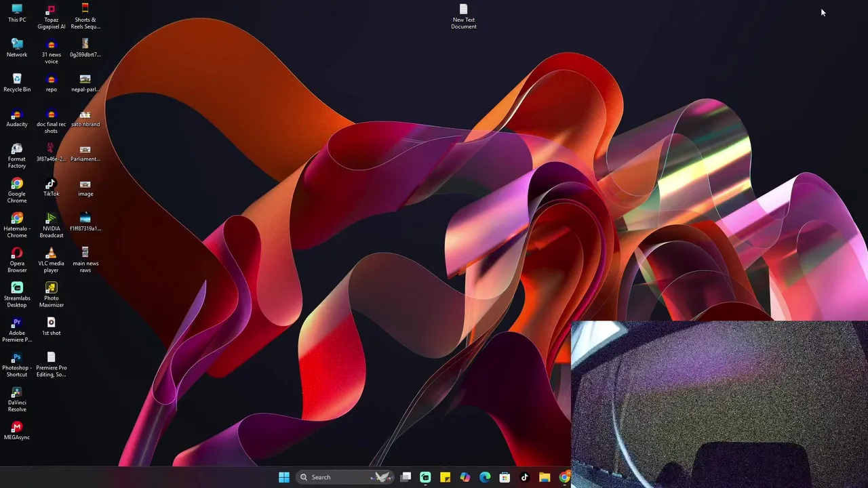Select the f1ff87319a1... image file
Viewport: 868px width, 488px height.
(x=85, y=222)
